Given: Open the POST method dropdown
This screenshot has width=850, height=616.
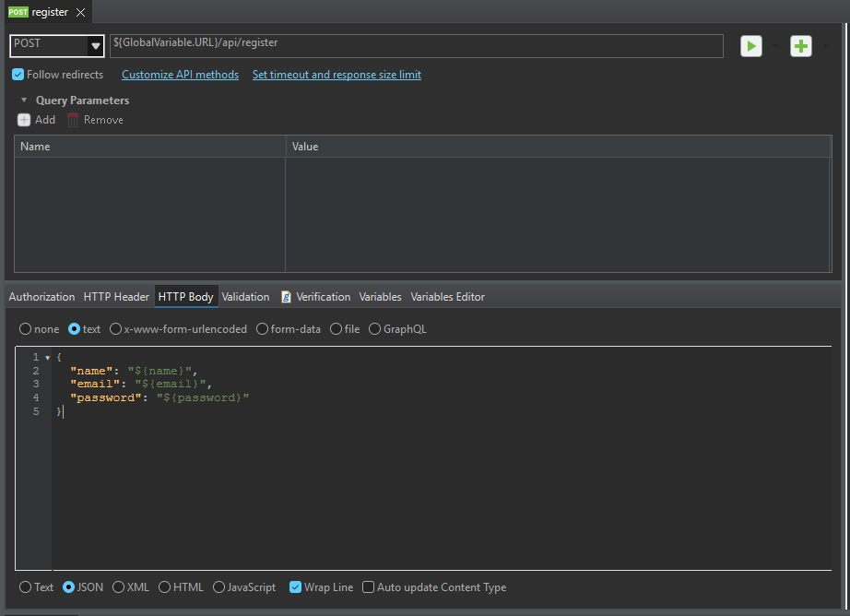Looking at the screenshot, I should pyautogui.click(x=95, y=45).
